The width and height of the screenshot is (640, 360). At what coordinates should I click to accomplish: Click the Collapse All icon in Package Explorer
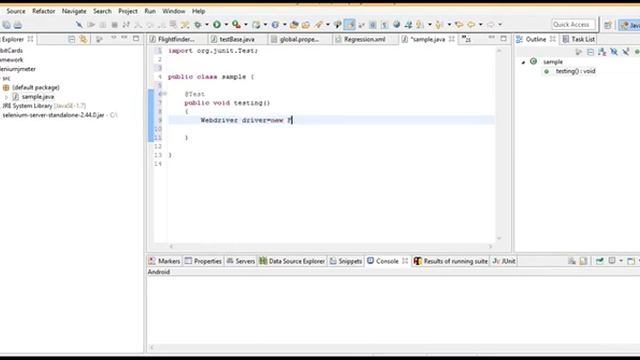point(71,39)
